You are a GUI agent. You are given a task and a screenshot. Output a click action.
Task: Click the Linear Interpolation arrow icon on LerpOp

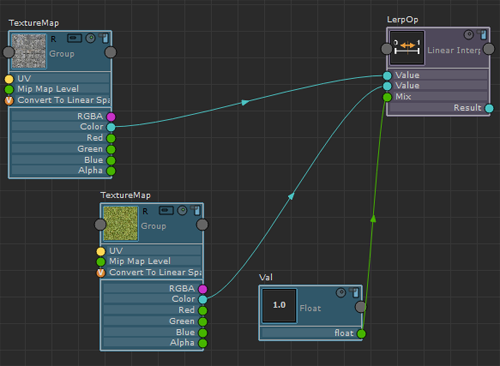407,48
